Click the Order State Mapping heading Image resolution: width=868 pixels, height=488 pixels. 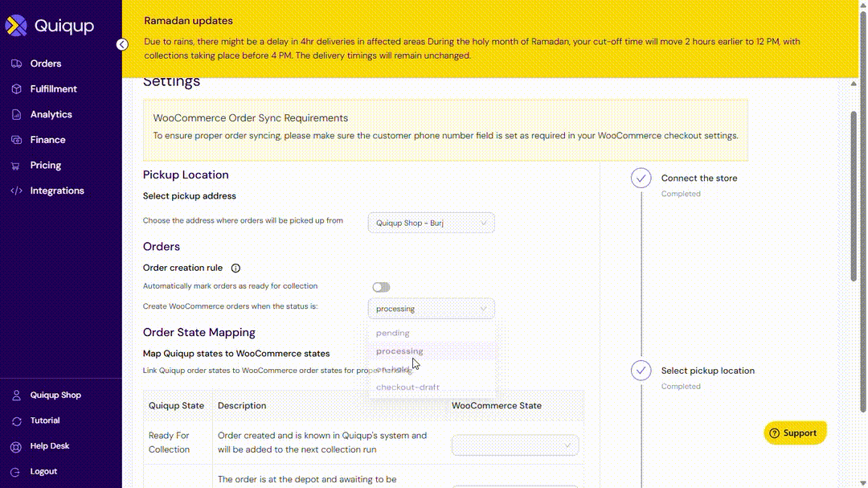pos(199,332)
